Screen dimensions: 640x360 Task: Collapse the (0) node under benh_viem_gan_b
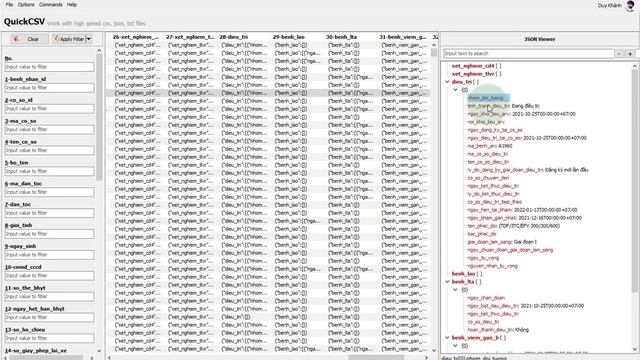456,346
